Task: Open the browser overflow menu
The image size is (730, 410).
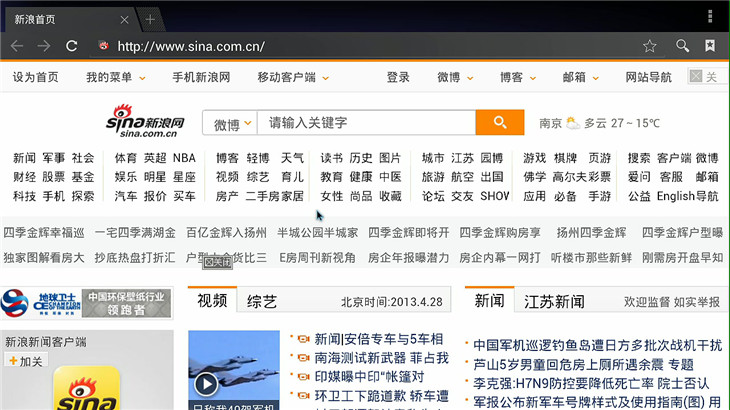Action: coord(710,16)
